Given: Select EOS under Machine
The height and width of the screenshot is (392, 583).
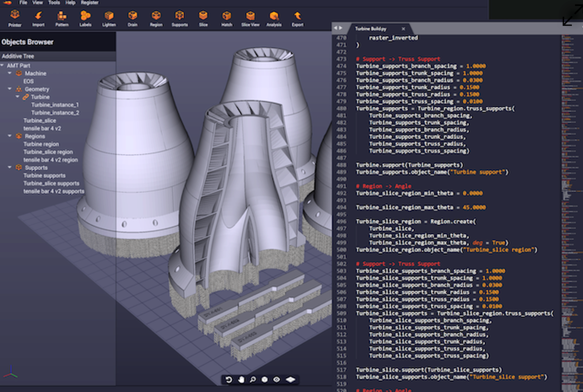Looking at the screenshot, I should (28, 81).
